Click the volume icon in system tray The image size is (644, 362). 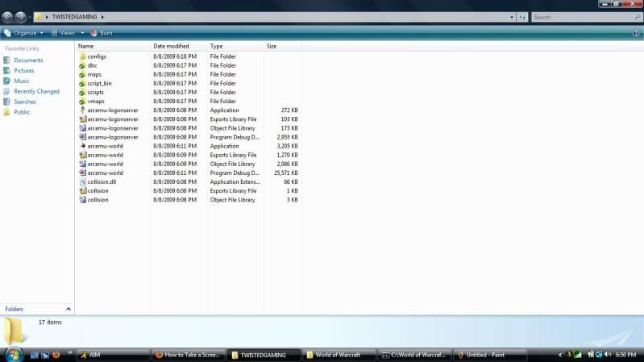click(608, 354)
